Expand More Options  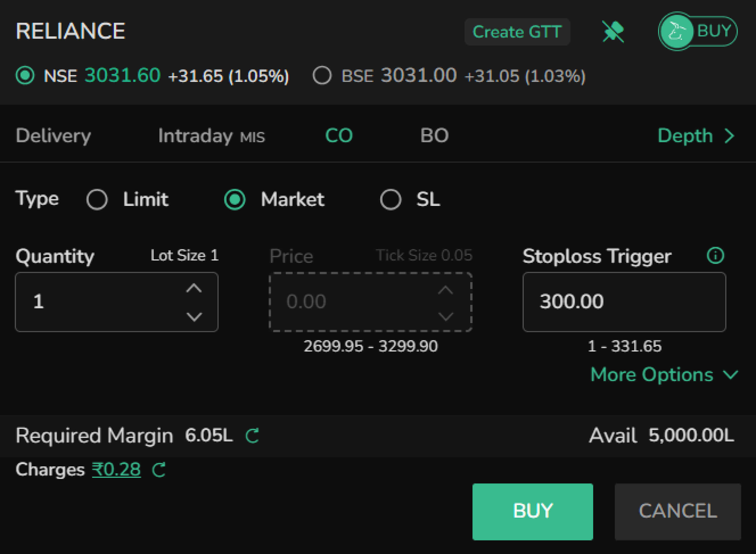click(x=664, y=375)
